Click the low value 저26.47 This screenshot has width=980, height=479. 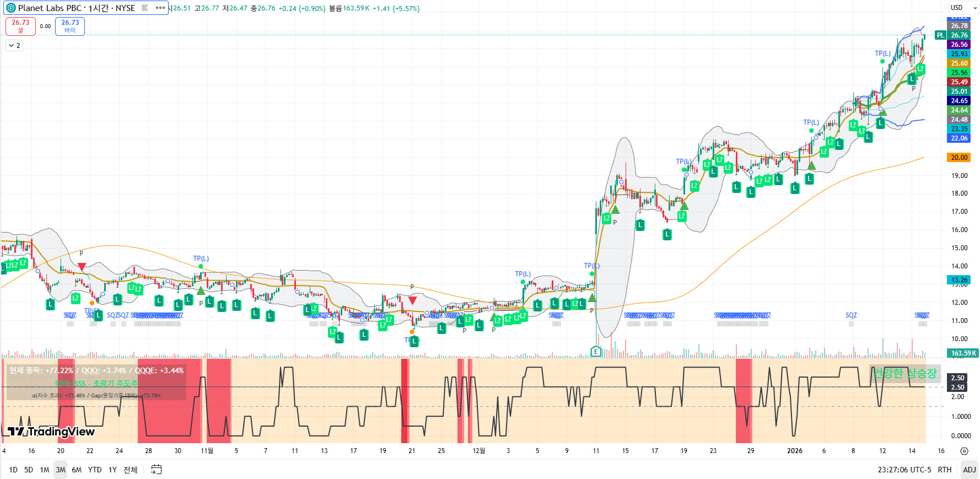point(235,8)
